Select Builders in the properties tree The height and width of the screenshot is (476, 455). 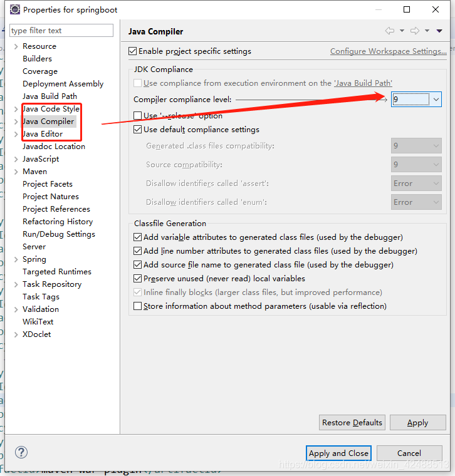point(37,59)
